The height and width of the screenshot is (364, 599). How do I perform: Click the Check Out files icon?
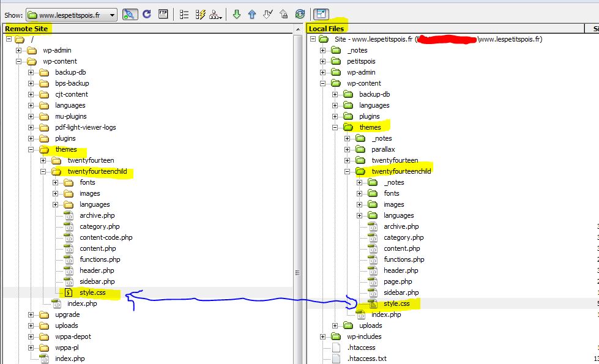point(267,14)
